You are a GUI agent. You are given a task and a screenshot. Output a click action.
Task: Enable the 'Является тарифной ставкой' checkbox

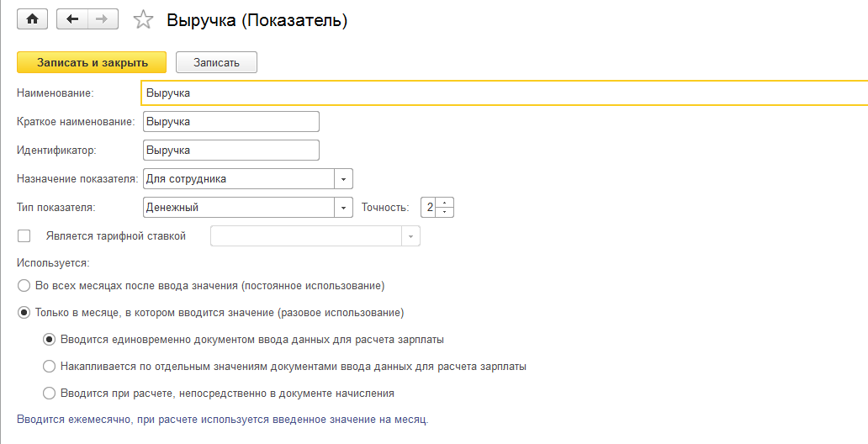[x=24, y=236]
